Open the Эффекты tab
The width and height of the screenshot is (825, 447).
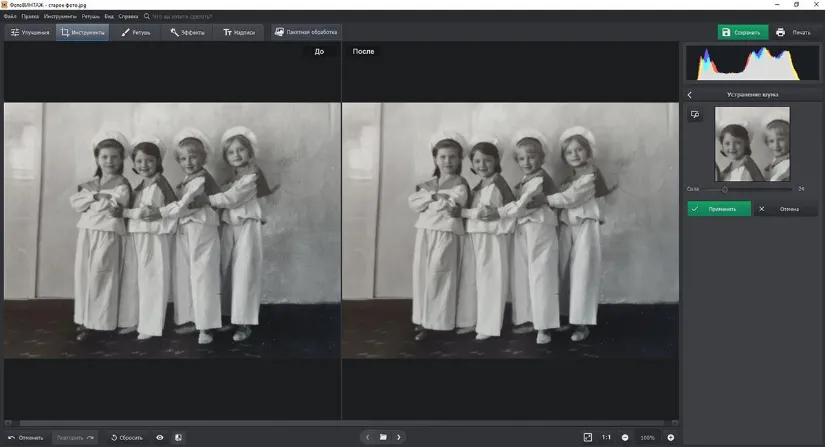pyautogui.click(x=188, y=32)
